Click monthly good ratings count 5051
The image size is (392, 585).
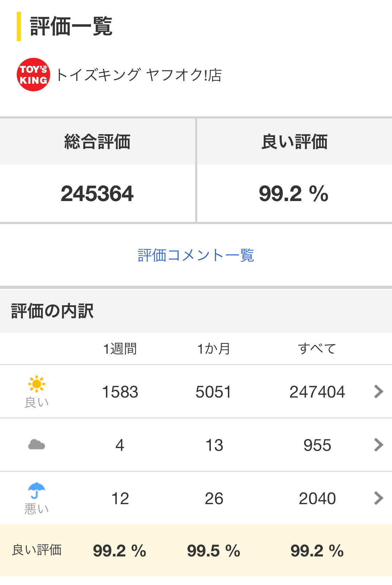[x=214, y=392]
